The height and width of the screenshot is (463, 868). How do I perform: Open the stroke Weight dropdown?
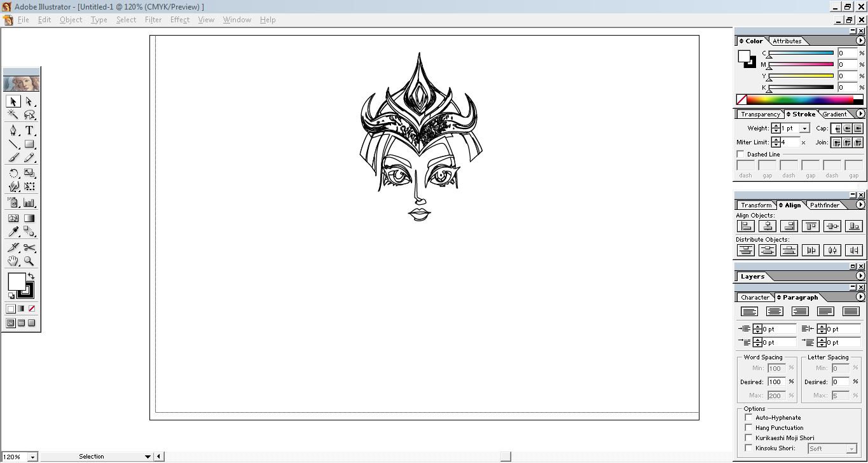coord(804,128)
